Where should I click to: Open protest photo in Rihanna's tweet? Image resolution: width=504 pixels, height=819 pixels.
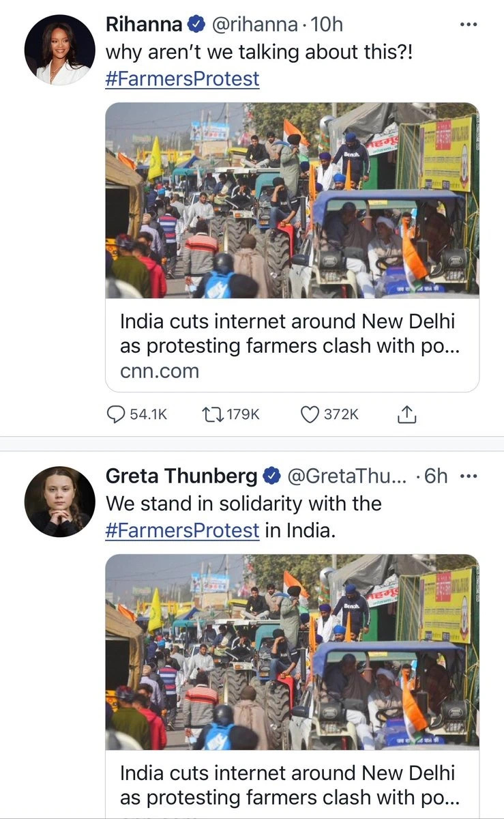(292, 200)
